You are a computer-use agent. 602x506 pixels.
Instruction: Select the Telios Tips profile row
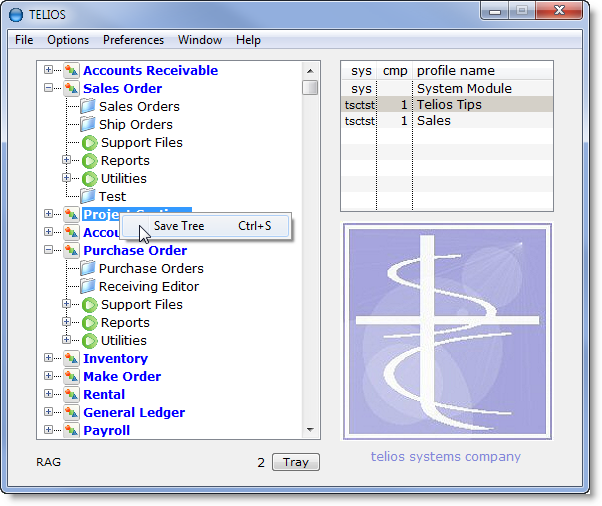click(x=448, y=105)
